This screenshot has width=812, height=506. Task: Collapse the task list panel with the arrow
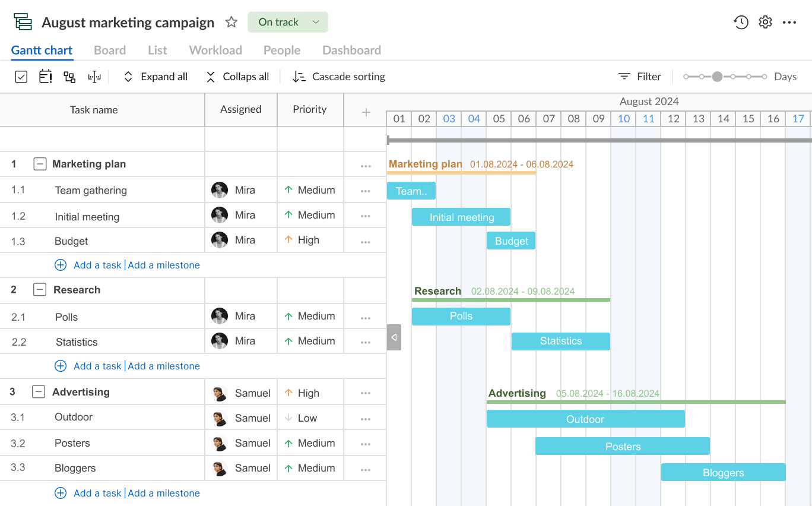pyautogui.click(x=394, y=337)
